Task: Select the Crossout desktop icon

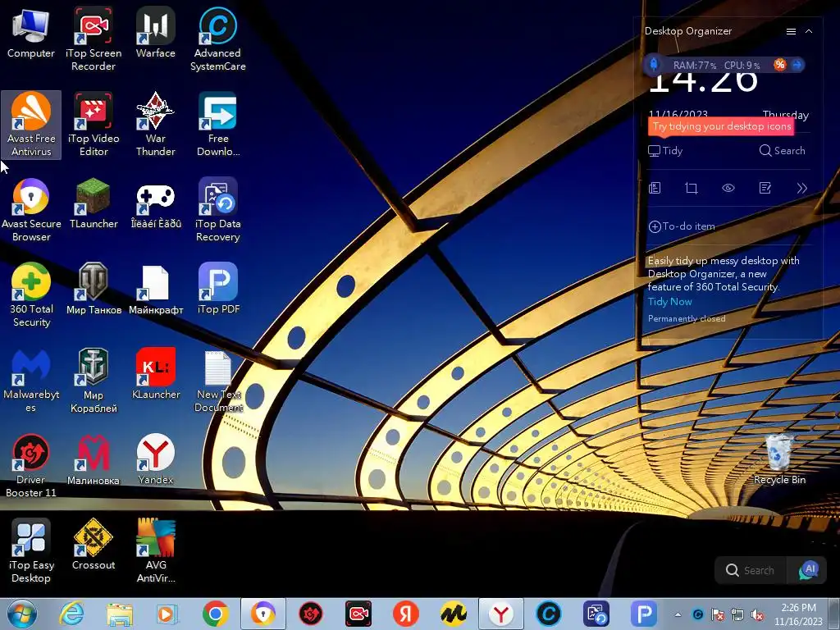Action: [x=94, y=545]
